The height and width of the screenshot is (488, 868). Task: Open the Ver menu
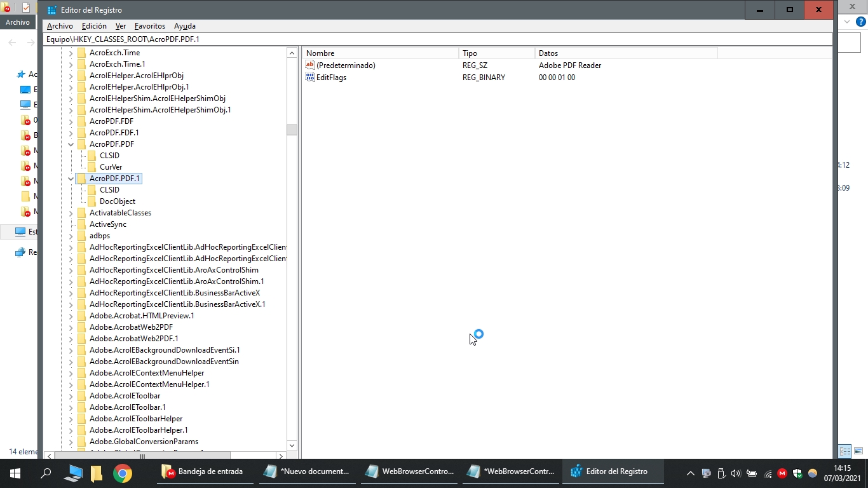pyautogui.click(x=121, y=26)
